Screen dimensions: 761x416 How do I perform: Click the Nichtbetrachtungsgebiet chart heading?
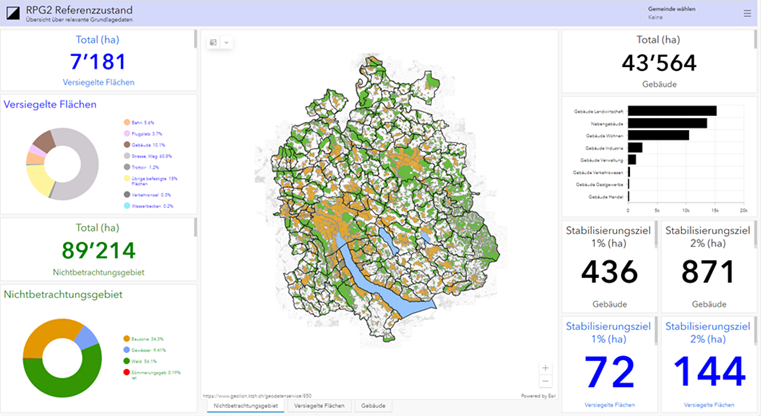(x=63, y=295)
